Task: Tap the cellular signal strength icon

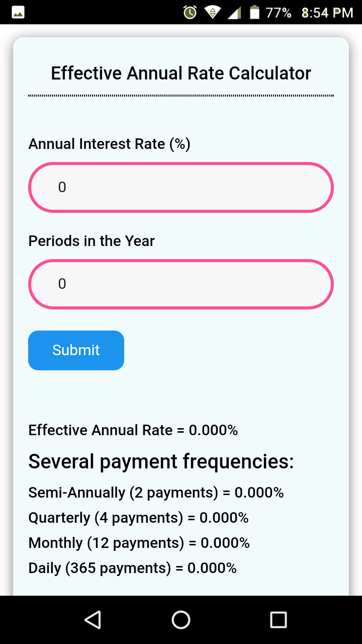Action: pyautogui.click(x=234, y=12)
